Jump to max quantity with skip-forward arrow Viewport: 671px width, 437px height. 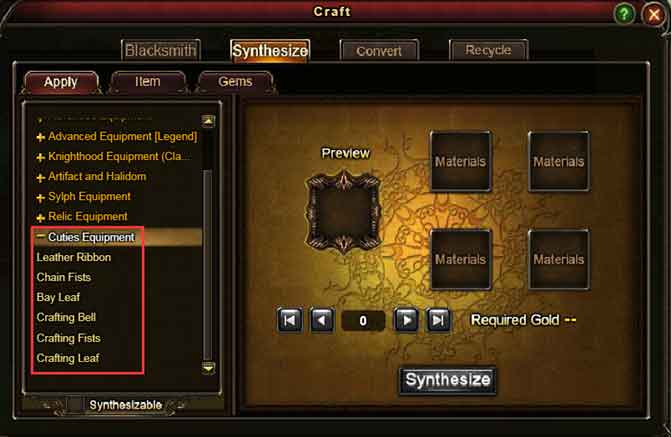point(438,320)
